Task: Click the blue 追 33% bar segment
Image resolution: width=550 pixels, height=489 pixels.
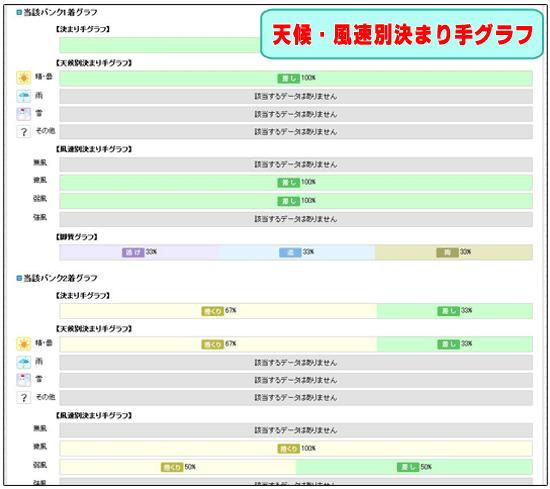Action: coord(296,252)
